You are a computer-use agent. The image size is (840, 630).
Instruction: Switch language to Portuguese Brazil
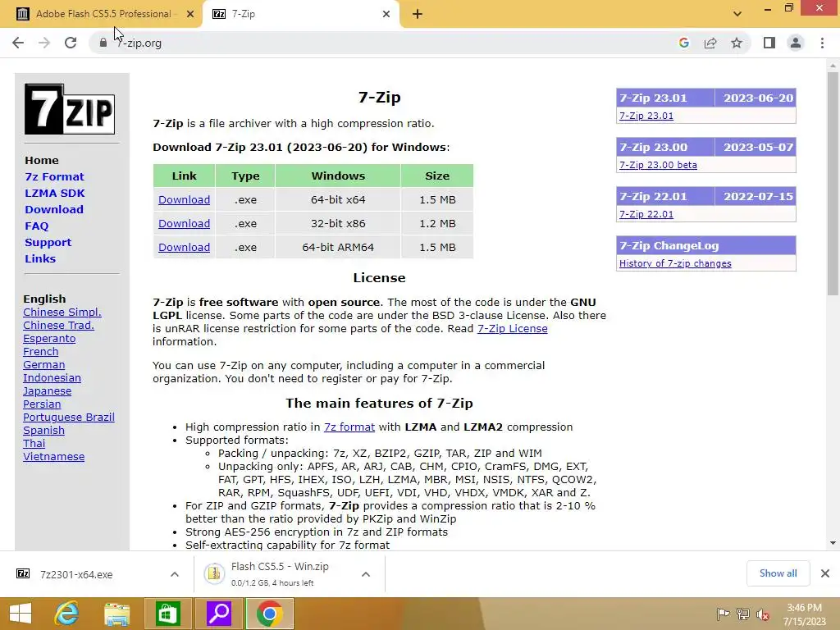(x=69, y=418)
